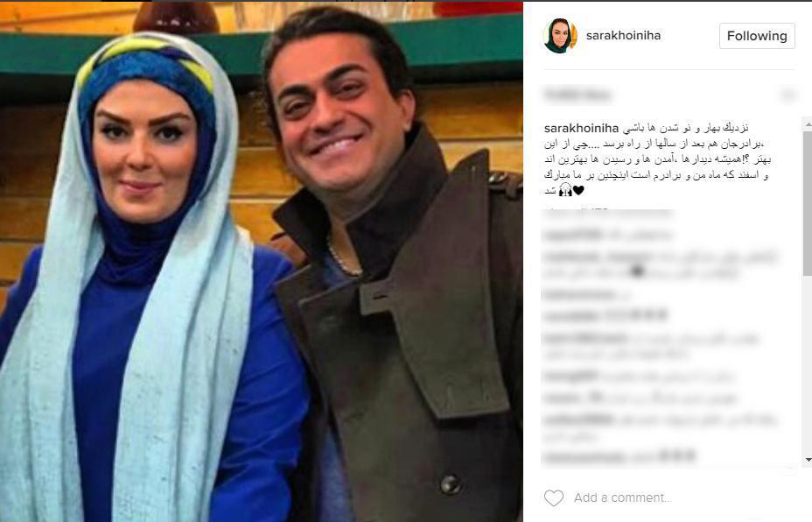Open sarakhoiniha's profile picture avatar
Image resolution: width=812 pixels, height=522 pixels.
tap(560, 36)
